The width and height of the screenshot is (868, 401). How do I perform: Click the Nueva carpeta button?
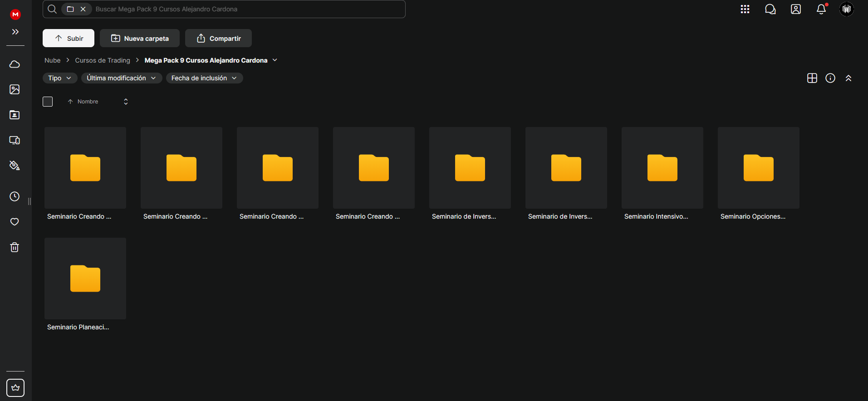(x=140, y=38)
